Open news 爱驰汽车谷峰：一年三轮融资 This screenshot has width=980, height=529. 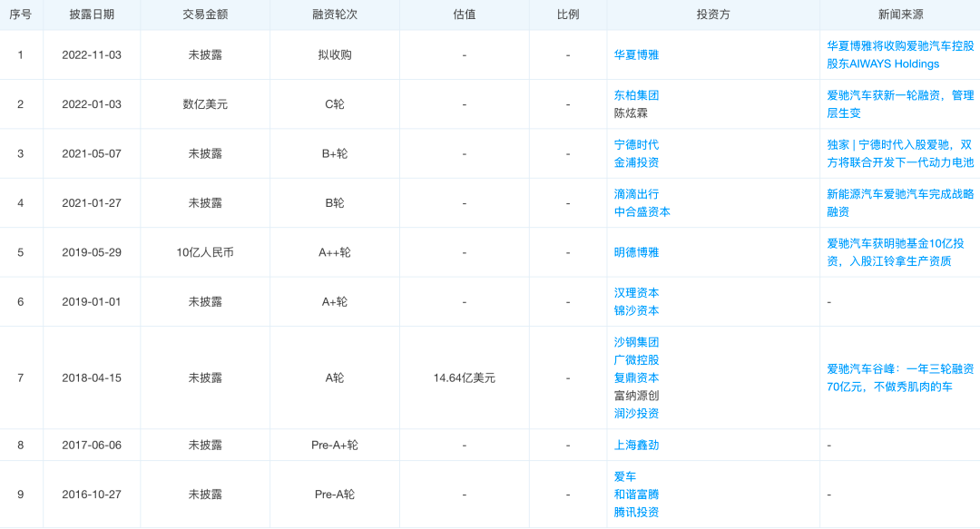[900, 378]
